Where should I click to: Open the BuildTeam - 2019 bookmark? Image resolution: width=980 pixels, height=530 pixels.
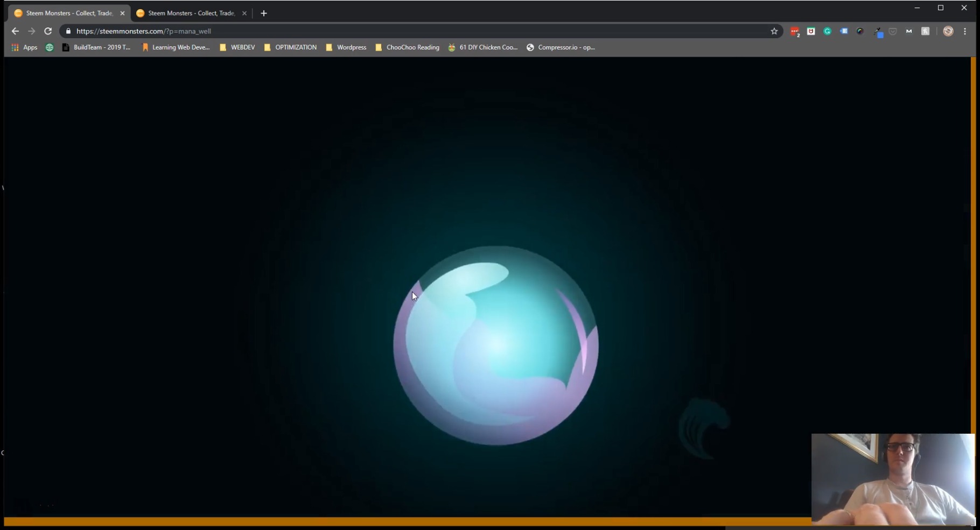click(x=96, y=47)
